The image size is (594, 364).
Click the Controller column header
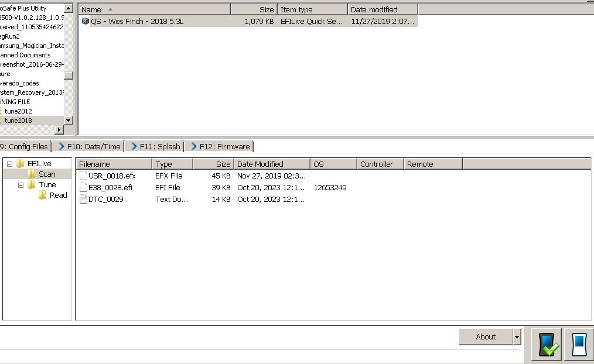(x=380, y=164)
